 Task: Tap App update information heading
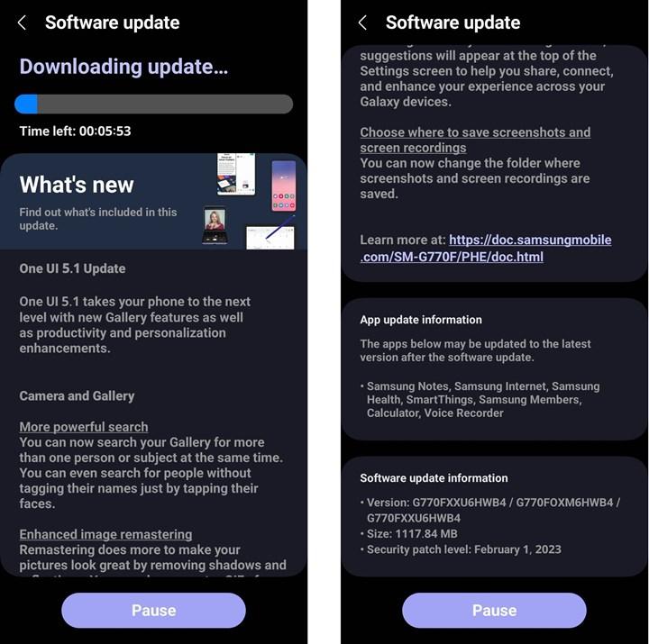point(421,320)
